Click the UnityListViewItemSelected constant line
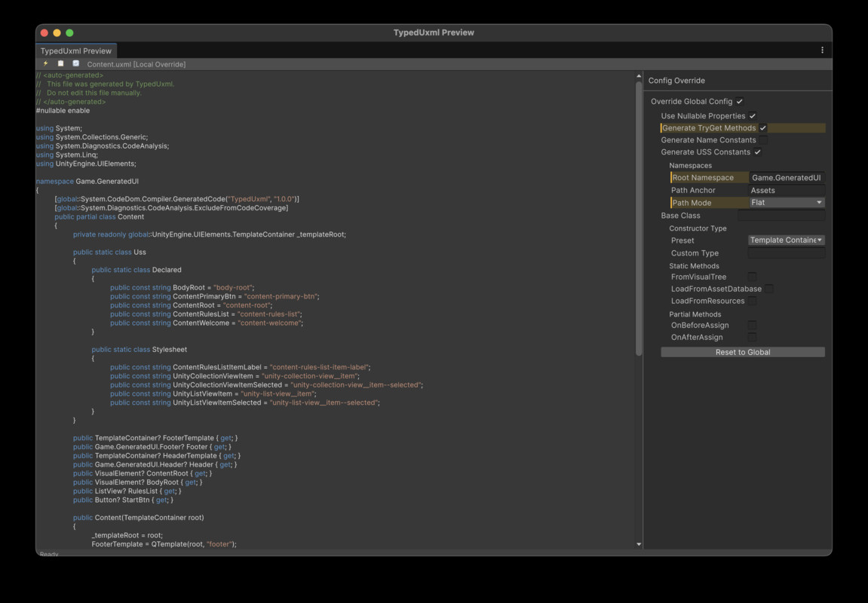The height and width of the screenshot is (603, 868). 245,403
